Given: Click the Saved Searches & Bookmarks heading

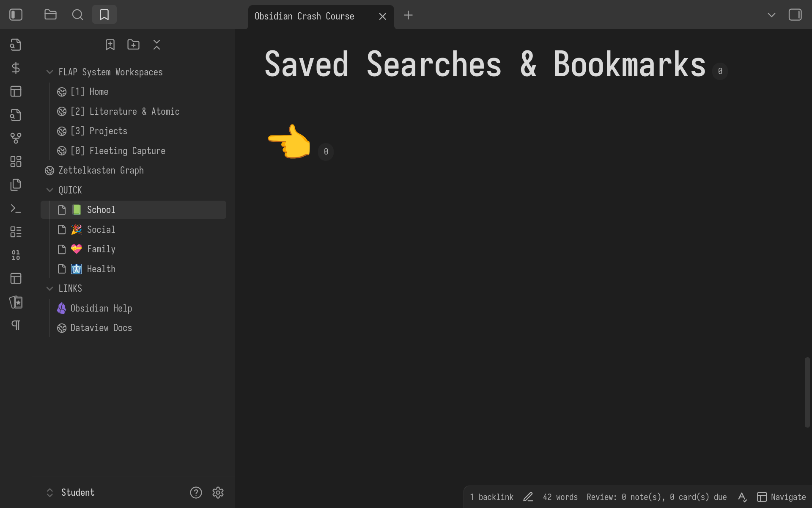Looking at the screenshot, I should [485, 64].
